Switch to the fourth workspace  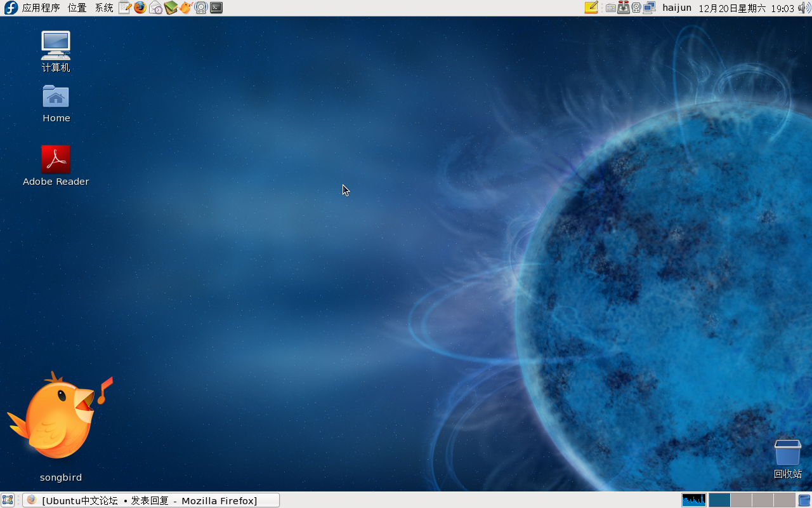tap(784, 500)
